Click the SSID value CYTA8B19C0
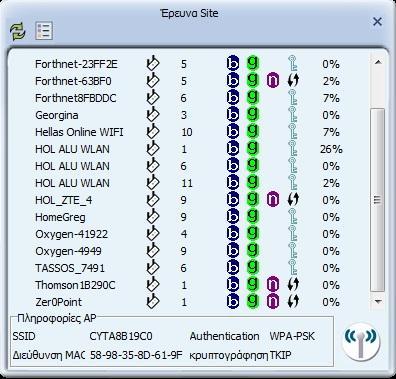Image resolution: width=396 pixels, height=379 pixels. (x=121, y=336)
